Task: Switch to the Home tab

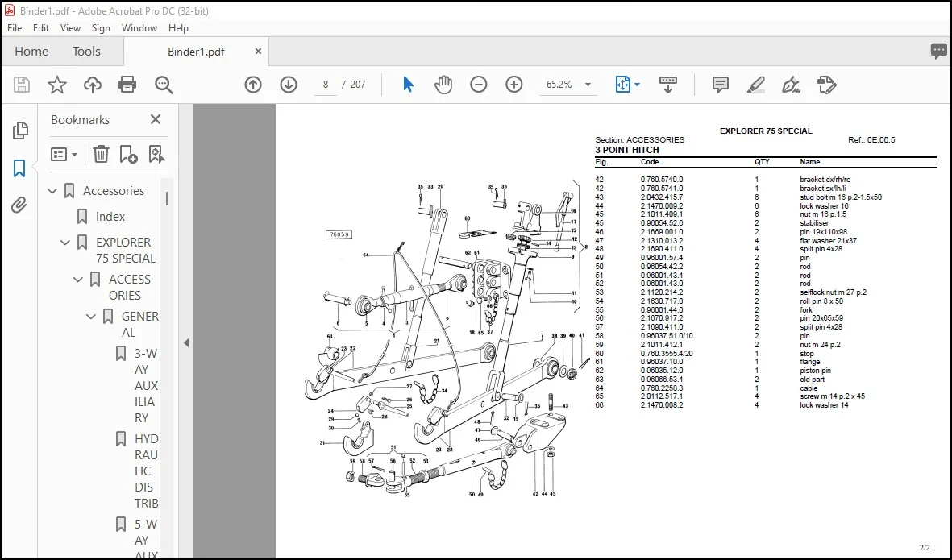Action: click(31, 52)
